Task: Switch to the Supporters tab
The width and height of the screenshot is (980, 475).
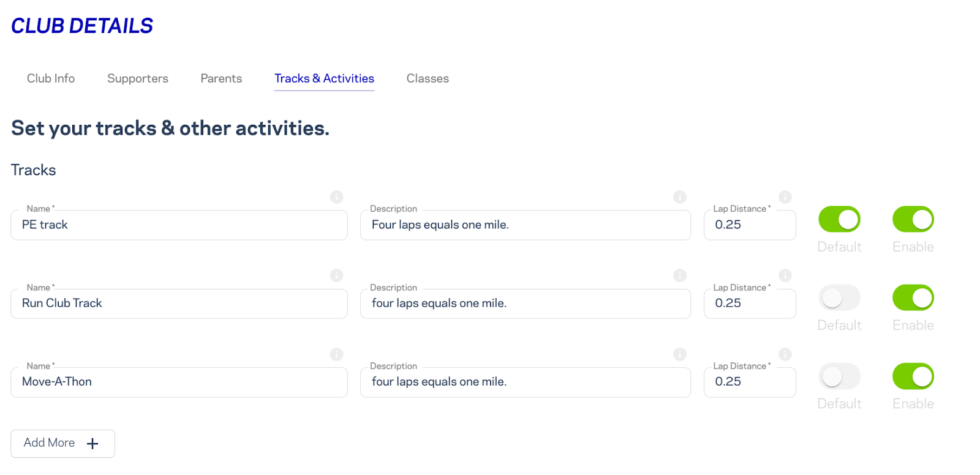Action: point(138,78)
